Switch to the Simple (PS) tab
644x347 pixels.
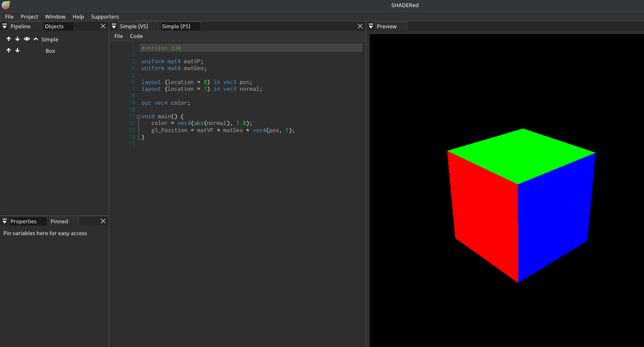point(176,26)
